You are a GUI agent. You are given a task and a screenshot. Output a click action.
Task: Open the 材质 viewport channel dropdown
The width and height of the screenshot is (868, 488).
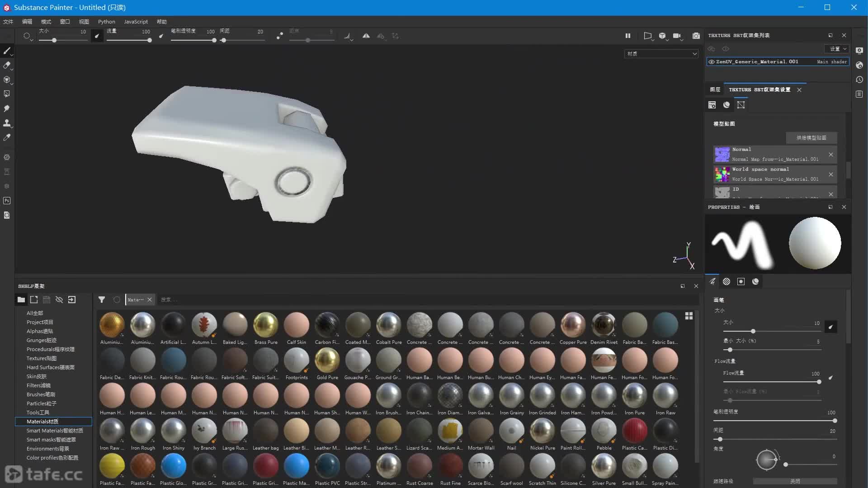[661, 54]
